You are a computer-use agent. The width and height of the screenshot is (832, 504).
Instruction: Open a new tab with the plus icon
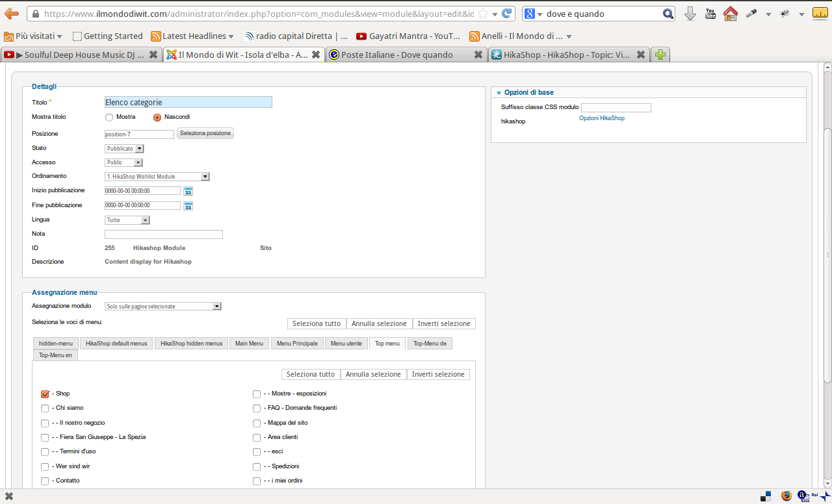(660, 55)
